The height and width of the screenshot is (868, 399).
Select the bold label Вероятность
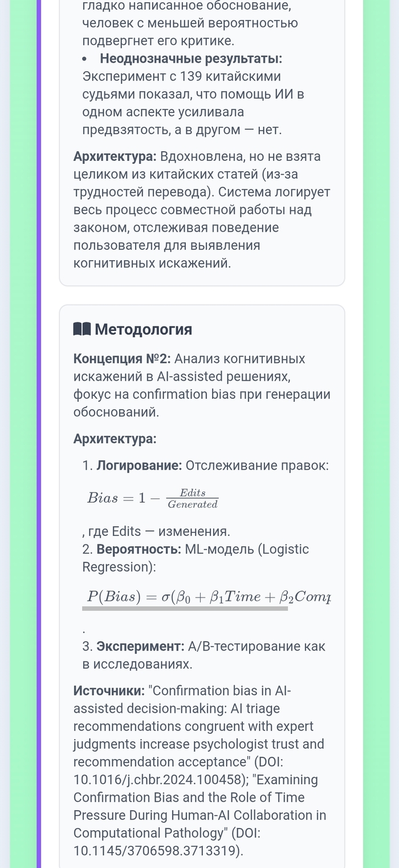(x=139, y=550)
